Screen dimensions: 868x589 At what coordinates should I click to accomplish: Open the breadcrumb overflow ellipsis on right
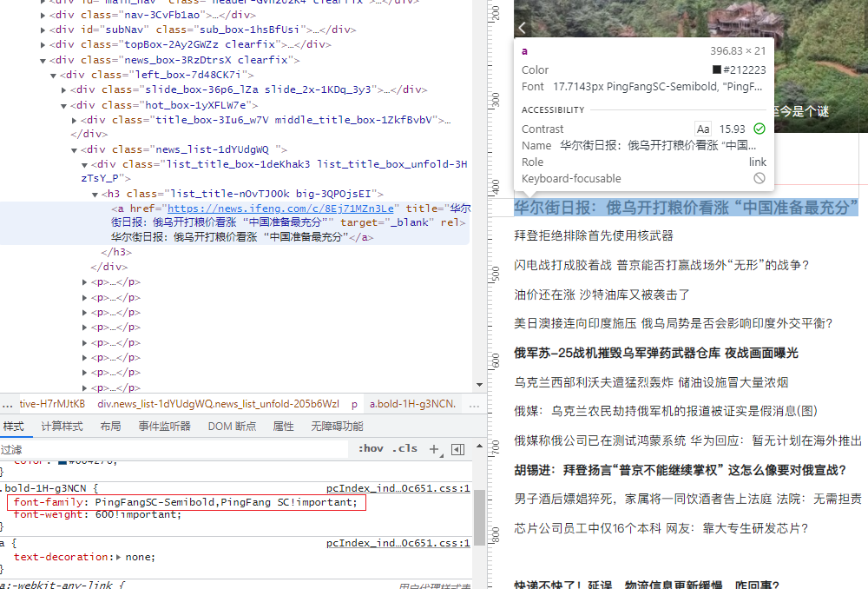(x=475, y=405)
